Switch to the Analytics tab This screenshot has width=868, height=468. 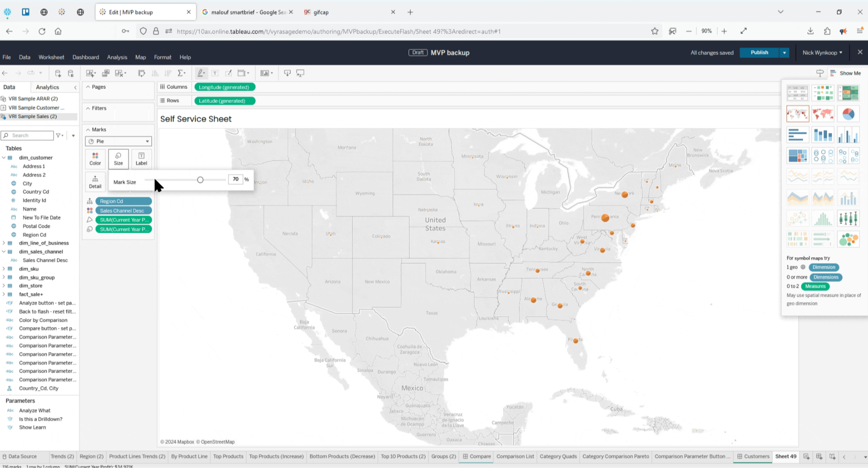coord(47,87)
